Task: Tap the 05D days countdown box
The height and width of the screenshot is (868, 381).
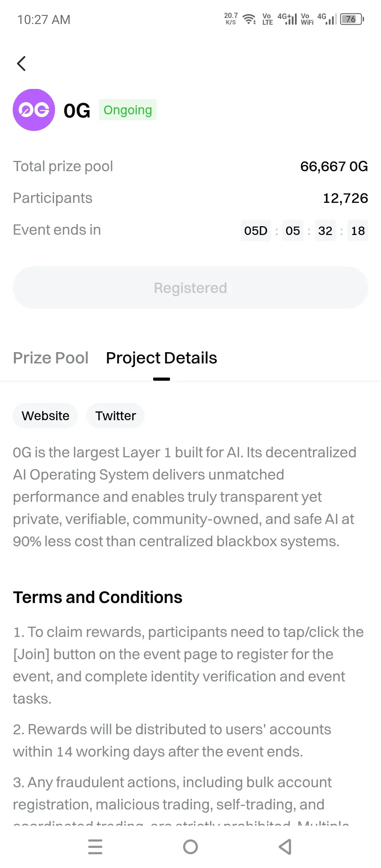Action: coord(256,230)
